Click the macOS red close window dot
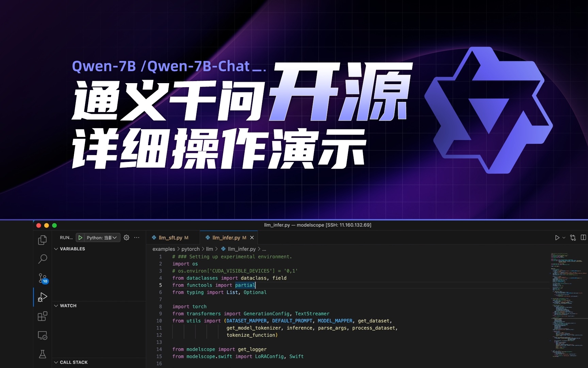This screenshot has height=368, width=588. tap(38, 225)
